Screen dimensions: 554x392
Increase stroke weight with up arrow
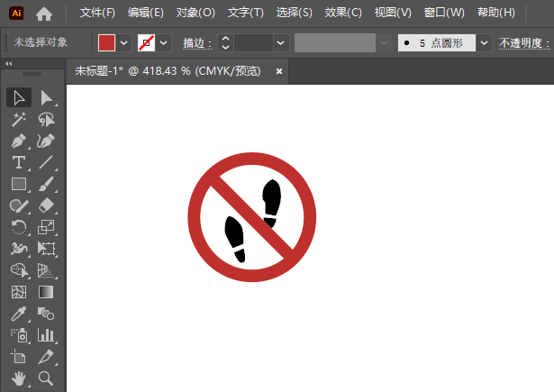(x=225, y=39)
